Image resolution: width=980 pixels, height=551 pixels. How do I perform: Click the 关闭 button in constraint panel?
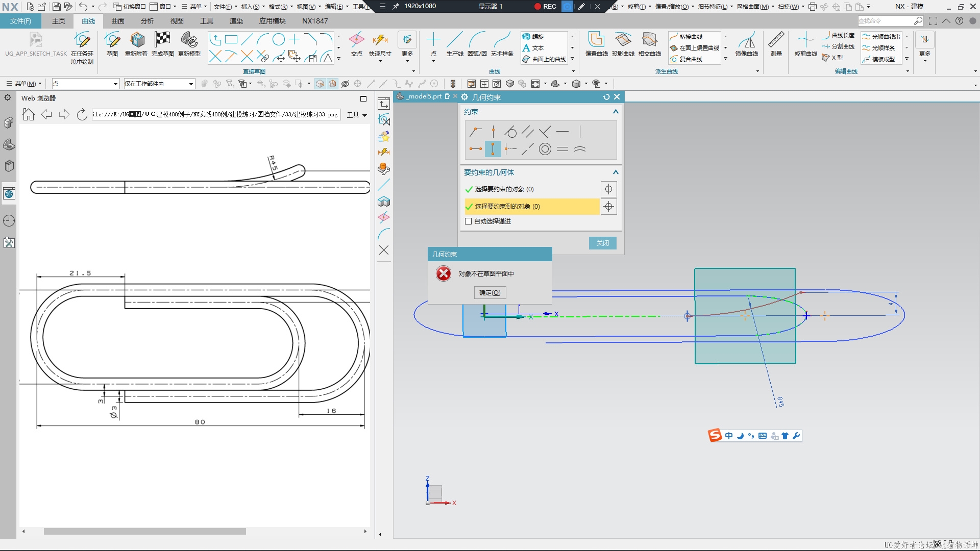tap(602, 242)
